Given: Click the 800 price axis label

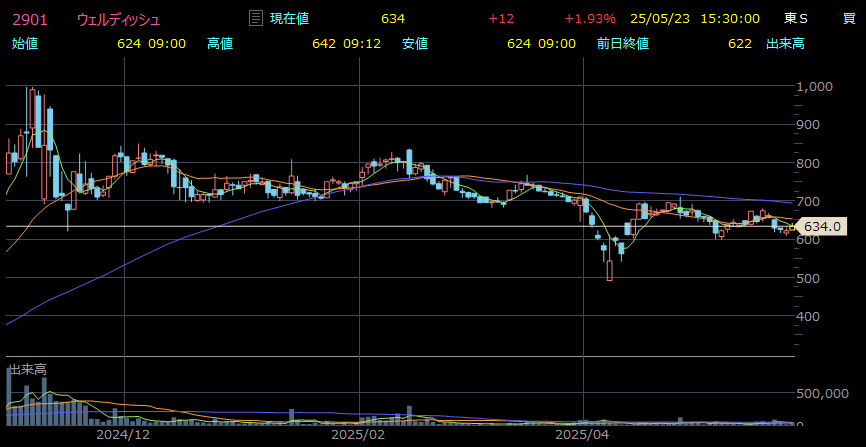Looking at the screenshot, I should [x=810, y=164].
